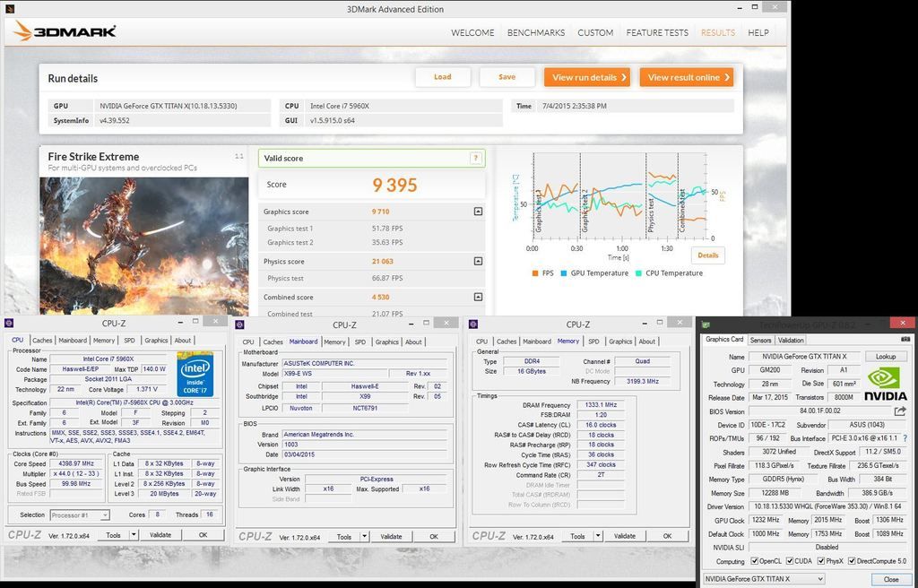Open chart Details button

coord(708,255)
